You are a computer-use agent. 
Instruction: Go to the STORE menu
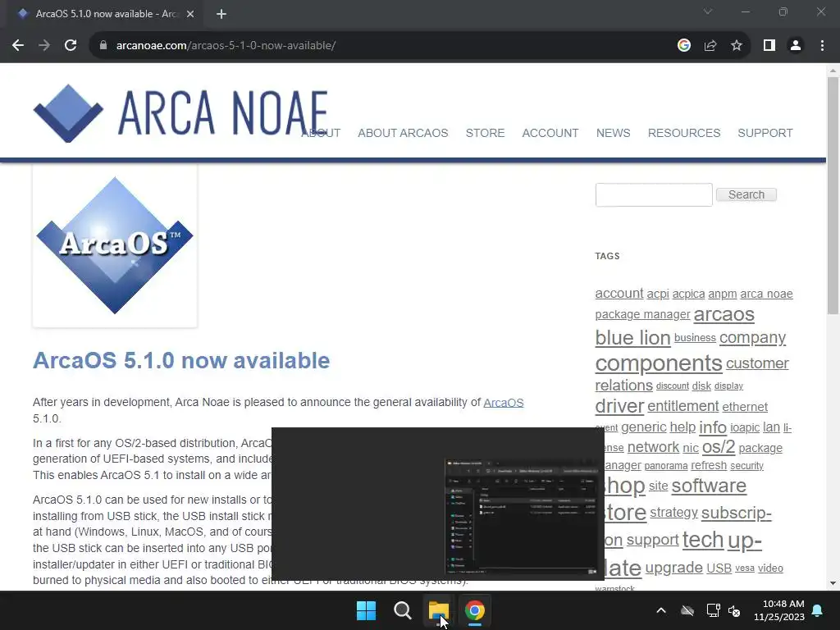pyautogui.click(x=485, y=133)
